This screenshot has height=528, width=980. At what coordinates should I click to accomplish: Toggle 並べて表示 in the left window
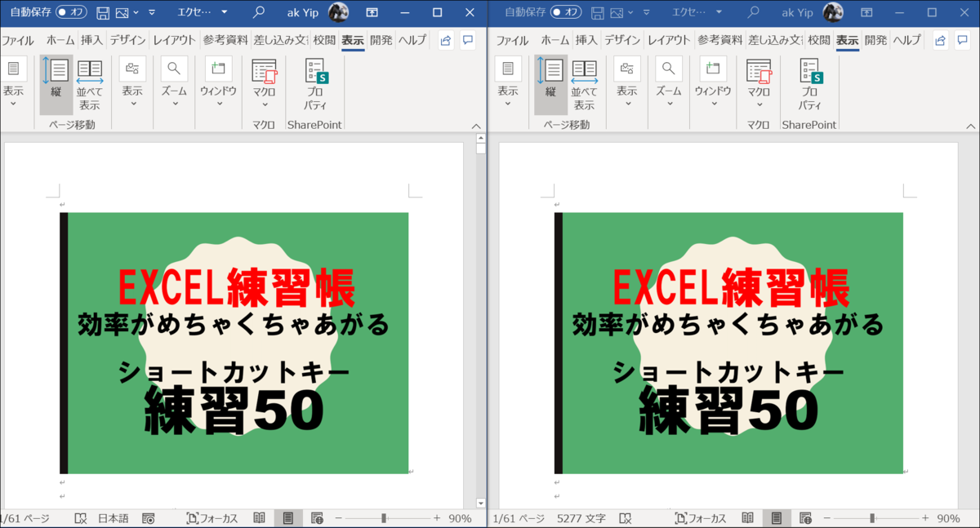pos(90,84)
